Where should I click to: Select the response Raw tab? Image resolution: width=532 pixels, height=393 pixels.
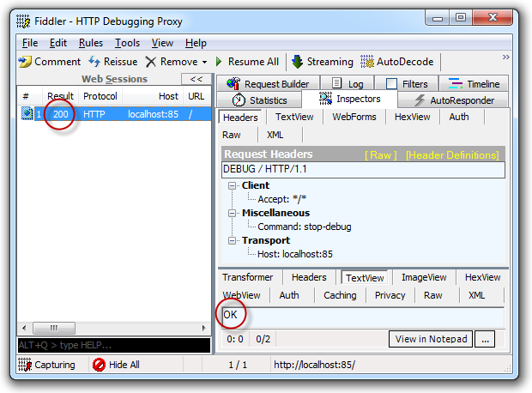pos(433,295)
